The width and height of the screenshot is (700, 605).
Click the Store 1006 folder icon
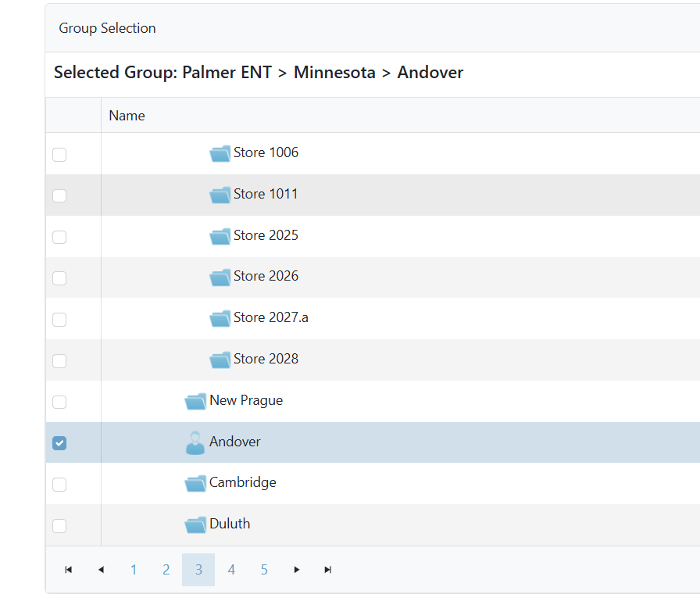[x=220, y=153]
